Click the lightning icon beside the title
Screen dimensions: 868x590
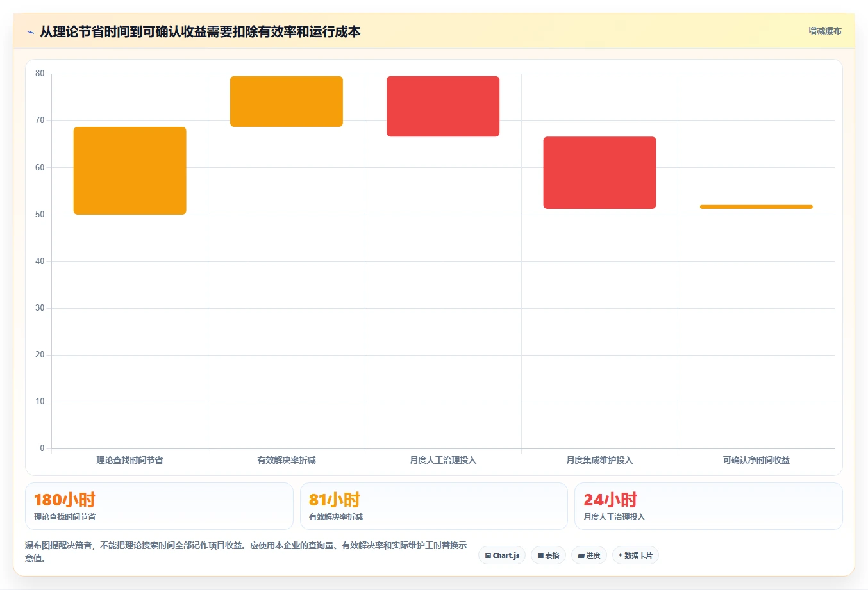[30, 32]
